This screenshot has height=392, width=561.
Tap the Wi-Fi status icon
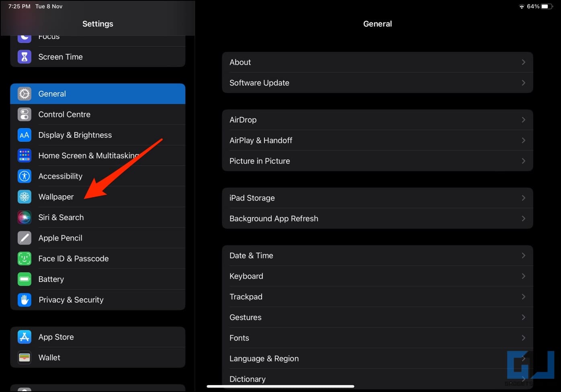[522, 6]
